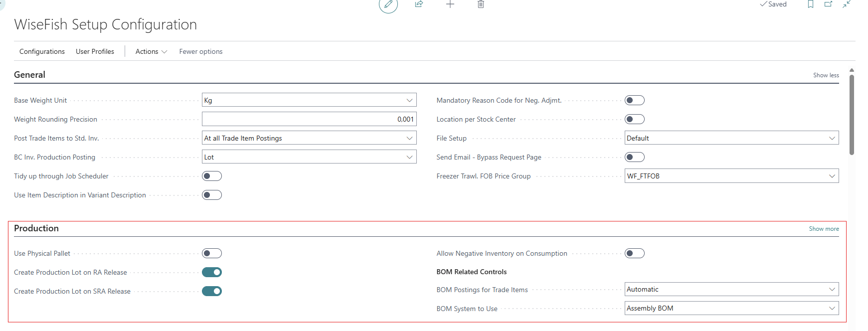Toggle Send Email - Bypass Request Page

[x=635, y=157]
